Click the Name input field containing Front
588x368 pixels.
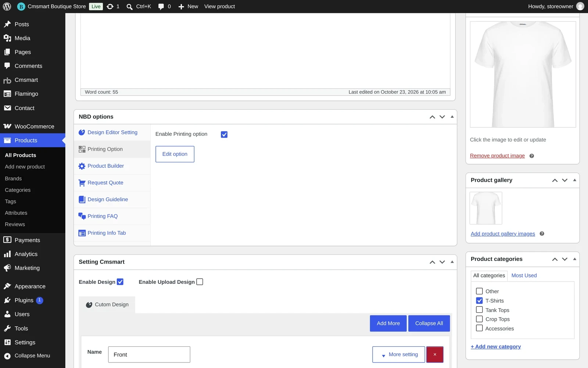(149, 354)
